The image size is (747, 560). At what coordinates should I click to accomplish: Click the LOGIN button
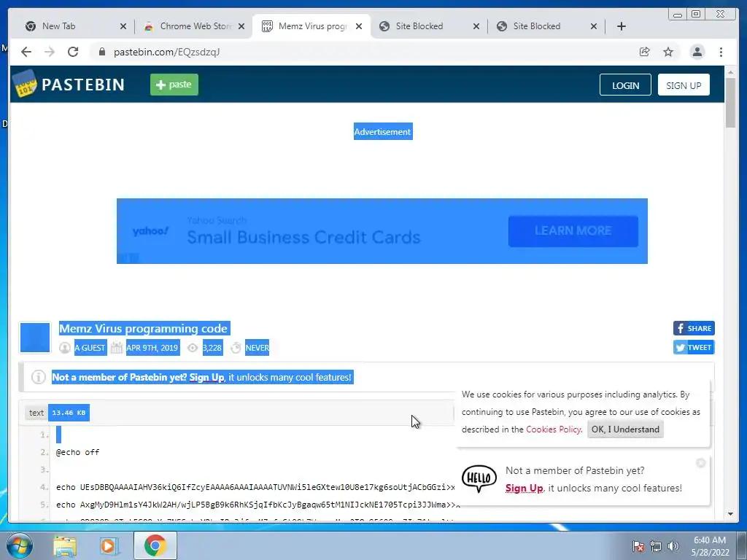(625, 85)
